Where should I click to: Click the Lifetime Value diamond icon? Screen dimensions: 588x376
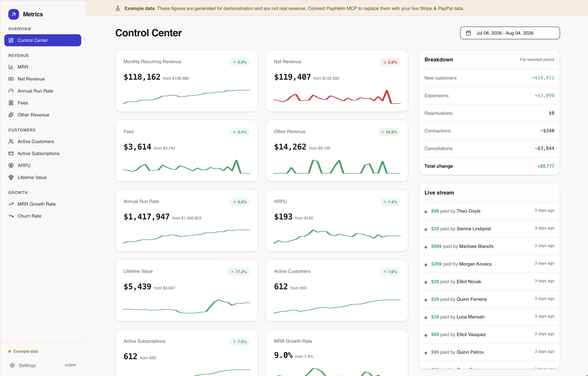(x=11, y=177)
